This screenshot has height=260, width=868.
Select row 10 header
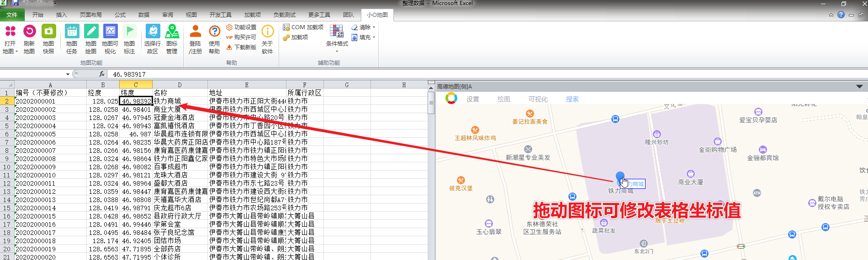7,167
